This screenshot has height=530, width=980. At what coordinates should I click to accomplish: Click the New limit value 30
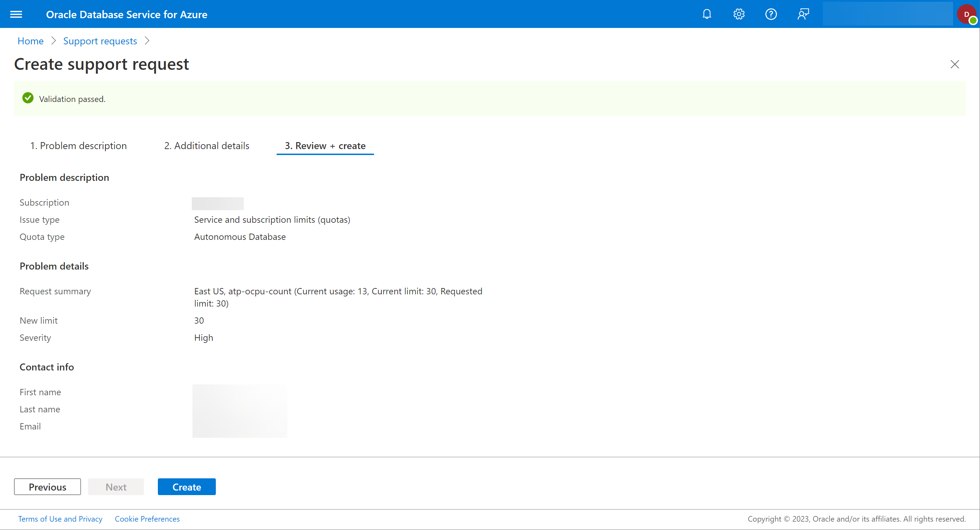point(199,320)
